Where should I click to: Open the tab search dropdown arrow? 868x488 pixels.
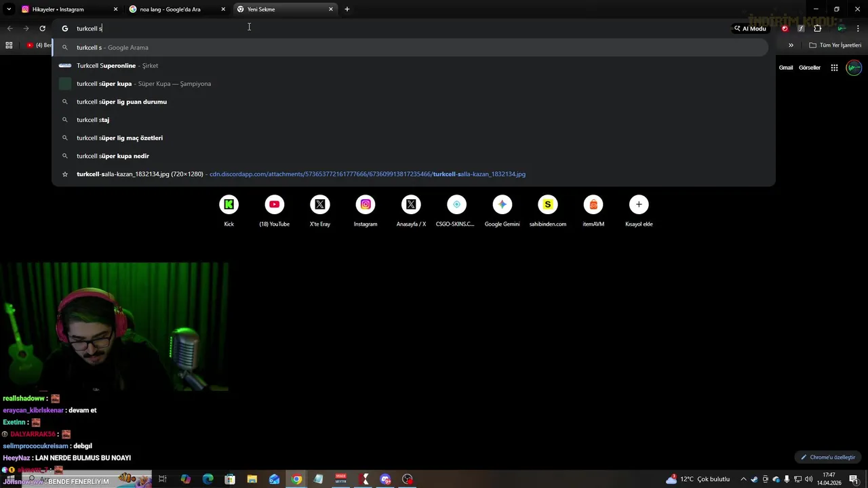9,9
